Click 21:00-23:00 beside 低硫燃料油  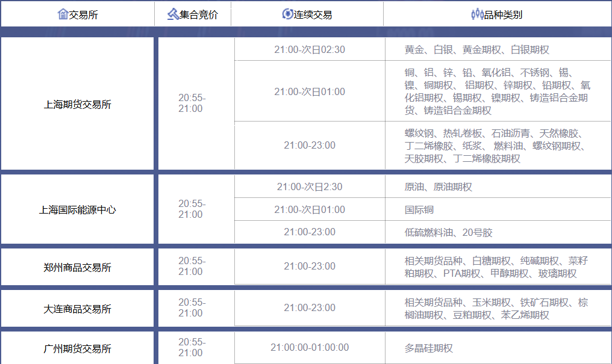310,232
